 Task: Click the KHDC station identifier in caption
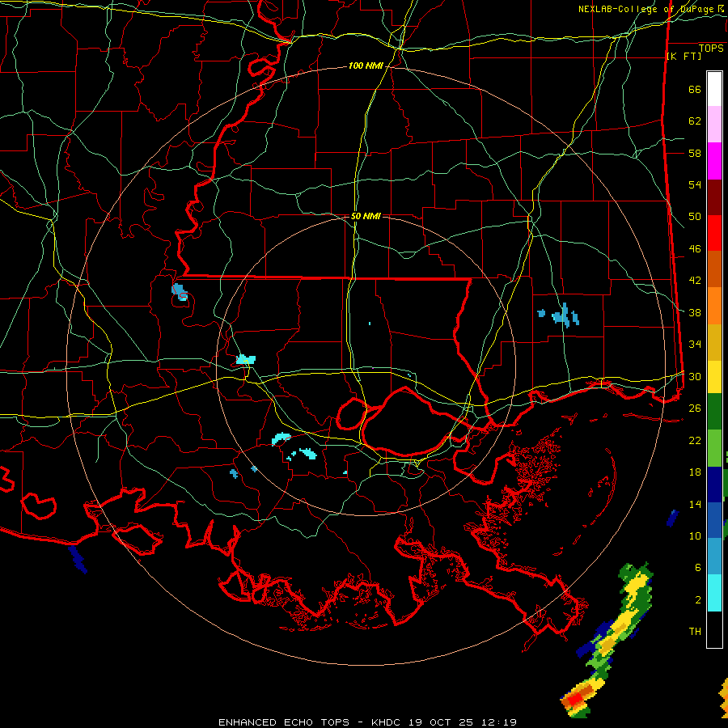coord(387,722)
